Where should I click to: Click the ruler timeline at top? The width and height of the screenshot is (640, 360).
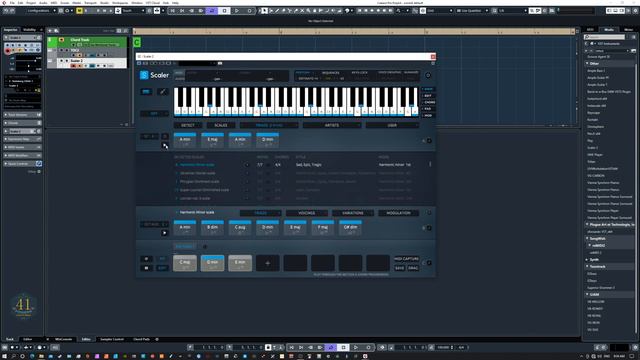(354, 31)
